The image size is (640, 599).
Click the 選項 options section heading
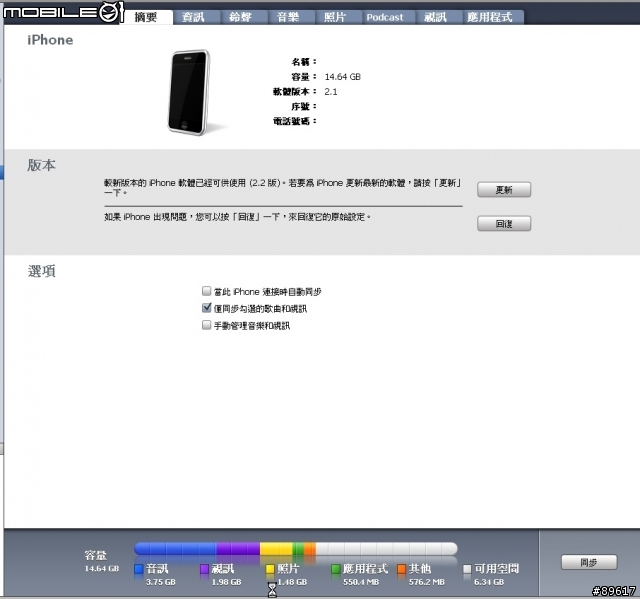41,271
